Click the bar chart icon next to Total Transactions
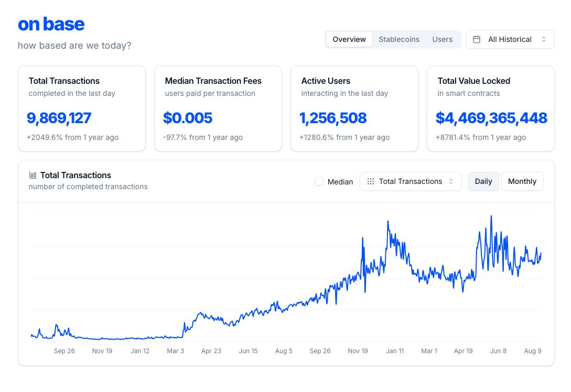Viewport: 571px width, 392px height. [33, 175]
